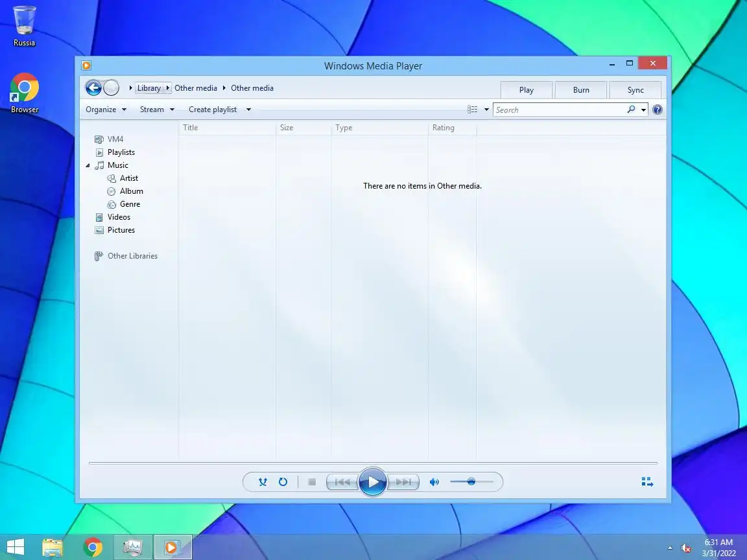
Task: Select Artist under Music
Action: (128, 178)
